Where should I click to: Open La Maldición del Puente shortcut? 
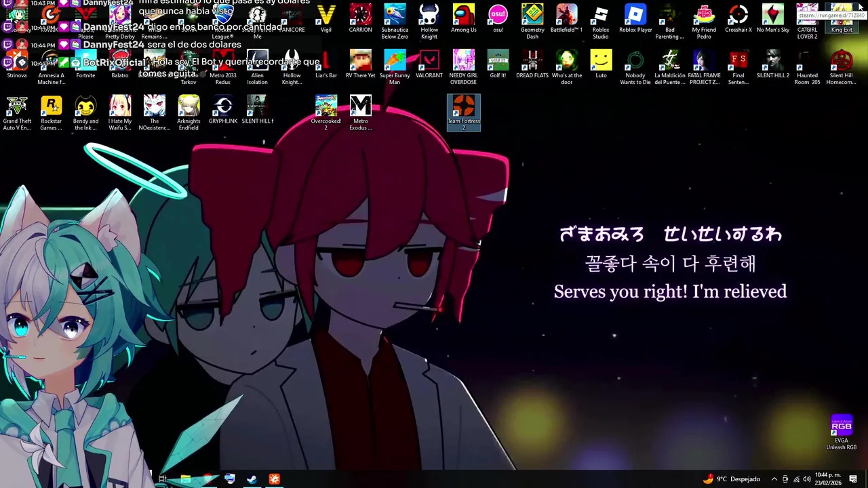click(x=670, y=67)
